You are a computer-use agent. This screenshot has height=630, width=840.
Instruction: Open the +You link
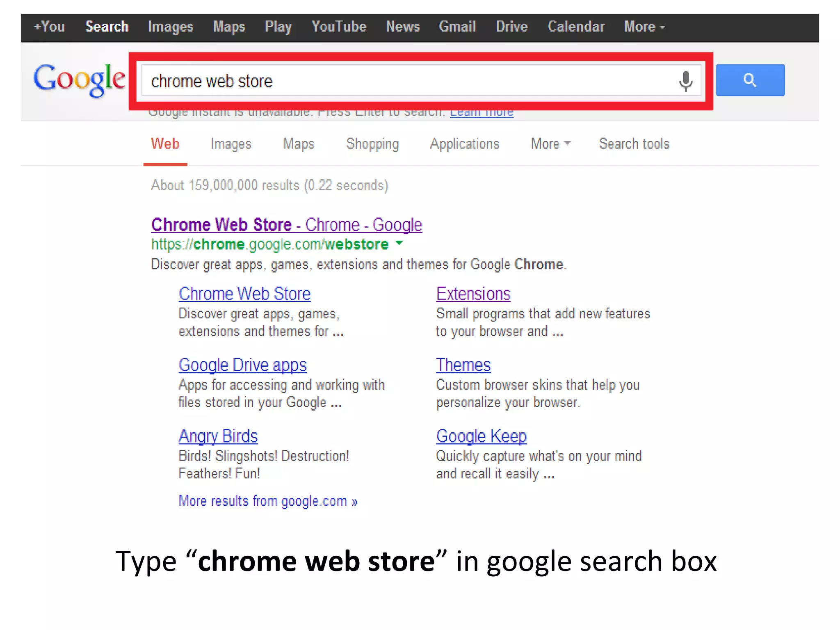pyautogui.click(x=49, y=27)
